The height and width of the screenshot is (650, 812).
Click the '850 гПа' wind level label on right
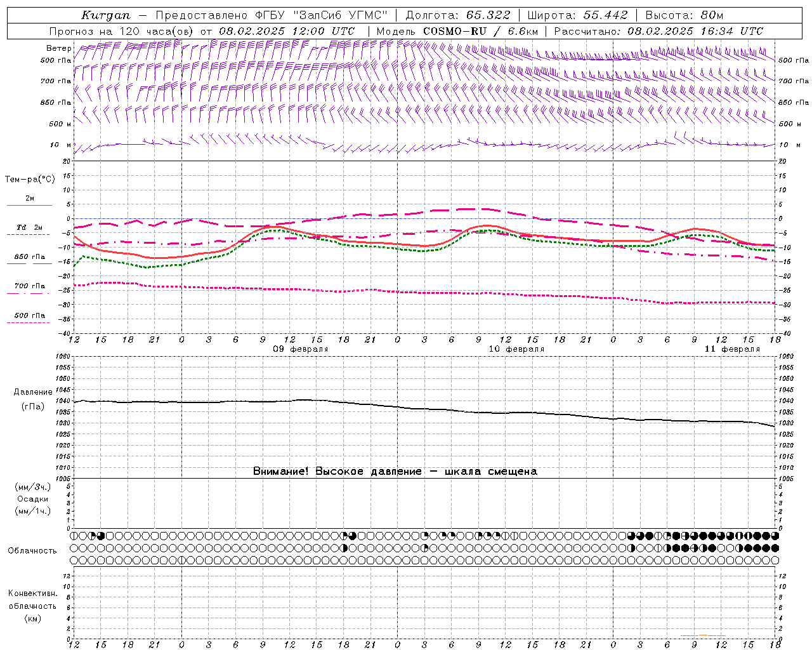pyautogui.click(x=794, y=102)
